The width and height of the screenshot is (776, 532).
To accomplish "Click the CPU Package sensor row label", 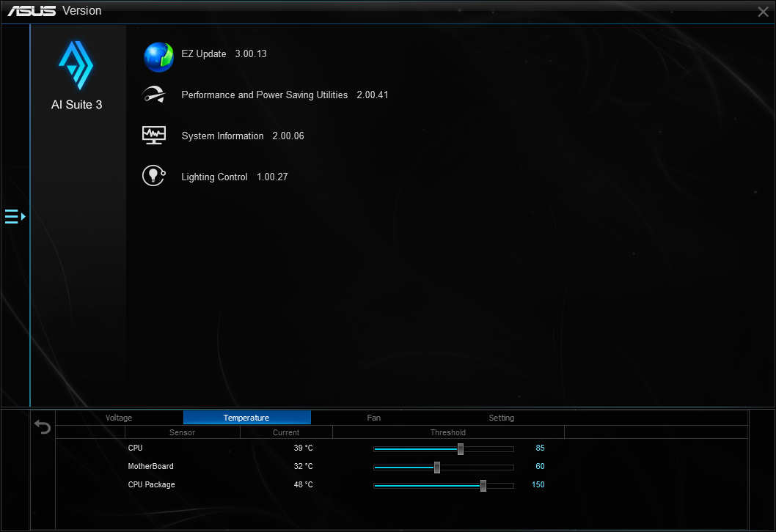I will (x=151, y=484).
